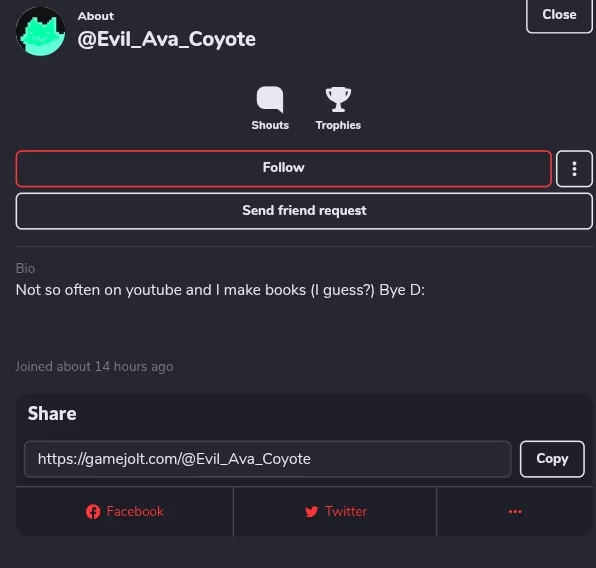Open the vertical three-dot options menu
The image size is (596, 568).
point(574,168)
